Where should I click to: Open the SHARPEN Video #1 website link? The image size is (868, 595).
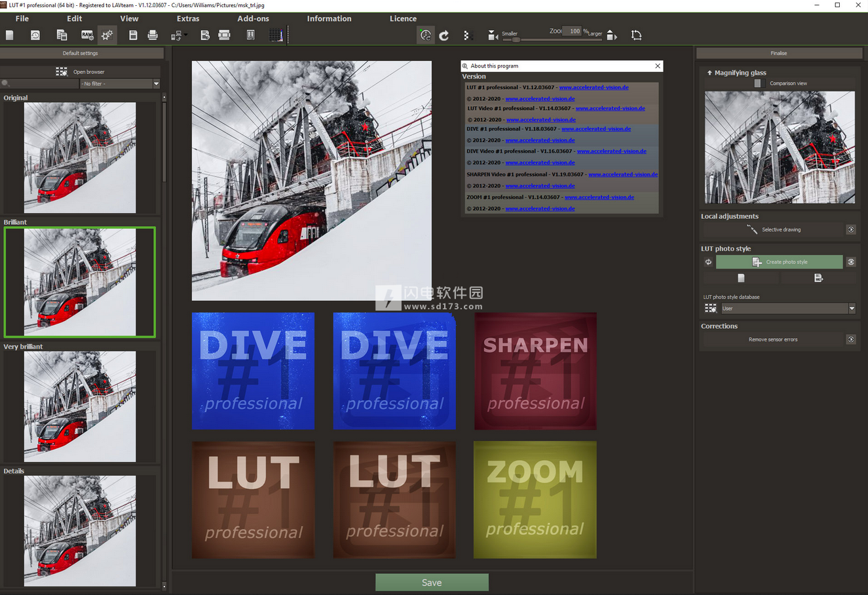click(x=623, y=174)
